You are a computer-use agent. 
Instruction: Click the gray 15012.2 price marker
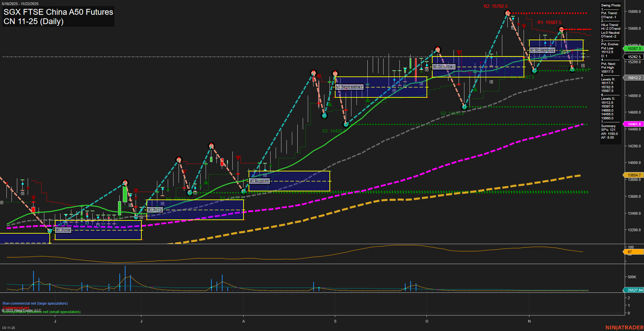coord(634,78)
